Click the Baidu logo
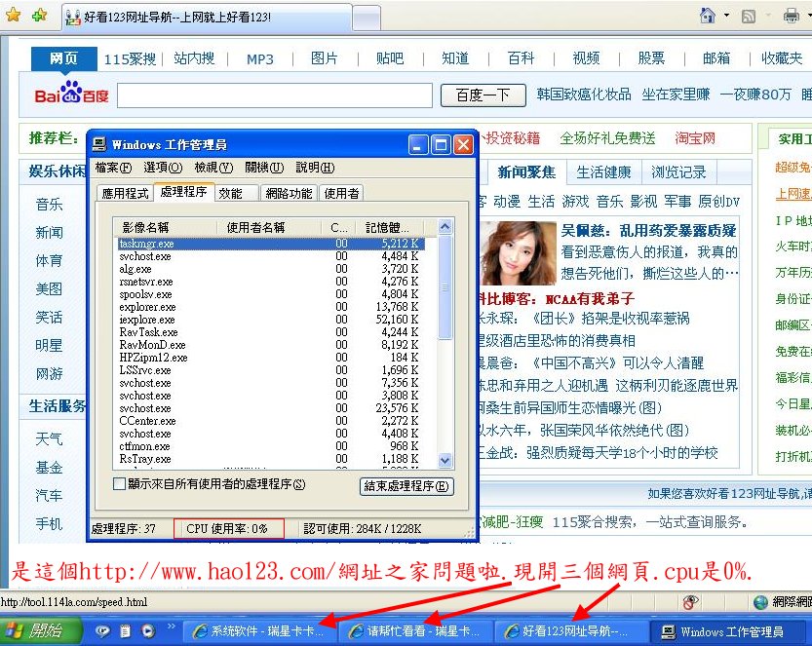The width and height of the screenshot is (812, 646). coord(71,94)
